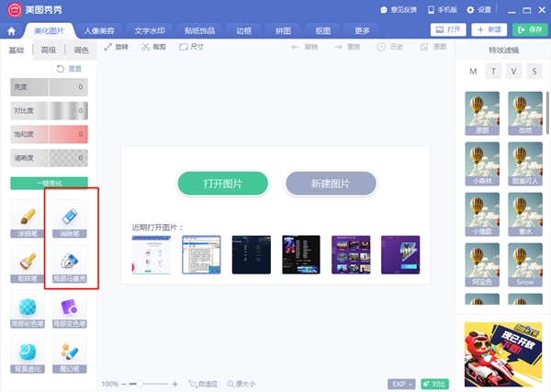
Task: Select the 消除笔 eraser tool
Action: click(70, 218)
